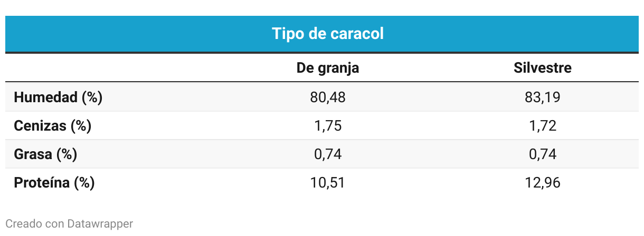Select the 80,48 humidity value cell
Image resolution: width=644 pixels, height=236 pixels.
pyautogui.click(x=327, y=97)
